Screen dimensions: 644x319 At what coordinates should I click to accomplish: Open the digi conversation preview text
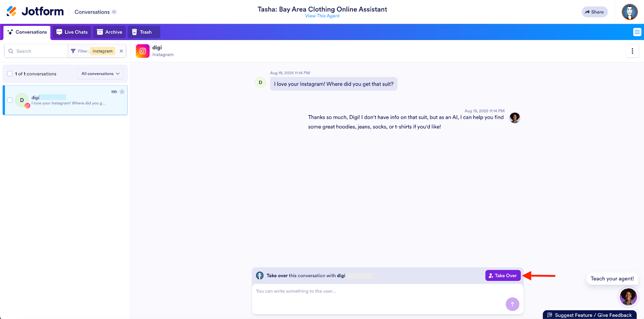coord(69,104)
